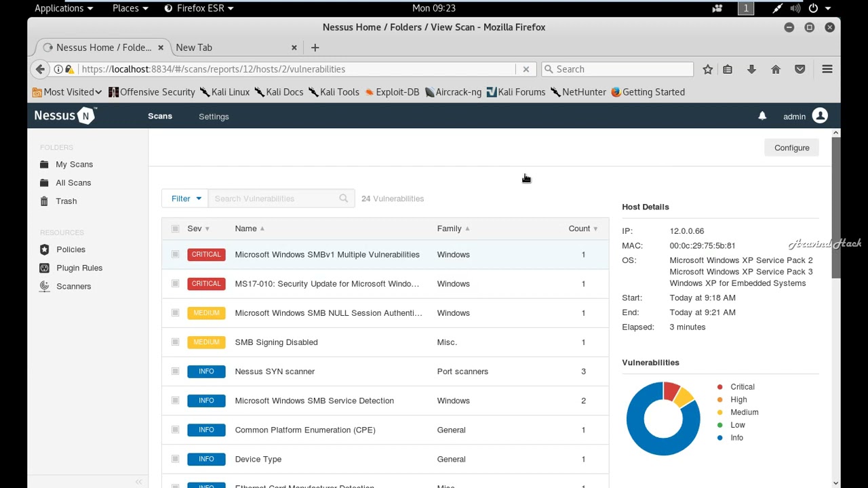This screenshot has height=488, width=868.
Task: Click the Nessus logo
Action: (x=65, y=116)
